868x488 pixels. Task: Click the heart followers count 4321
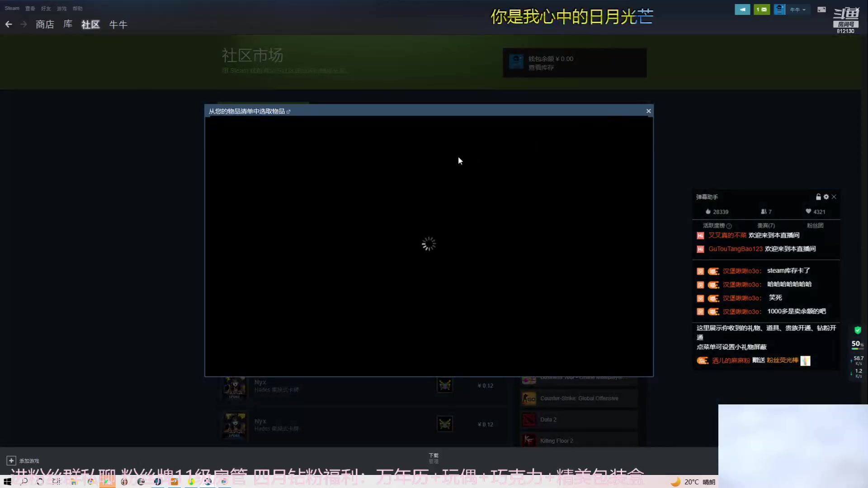[815, 212]
